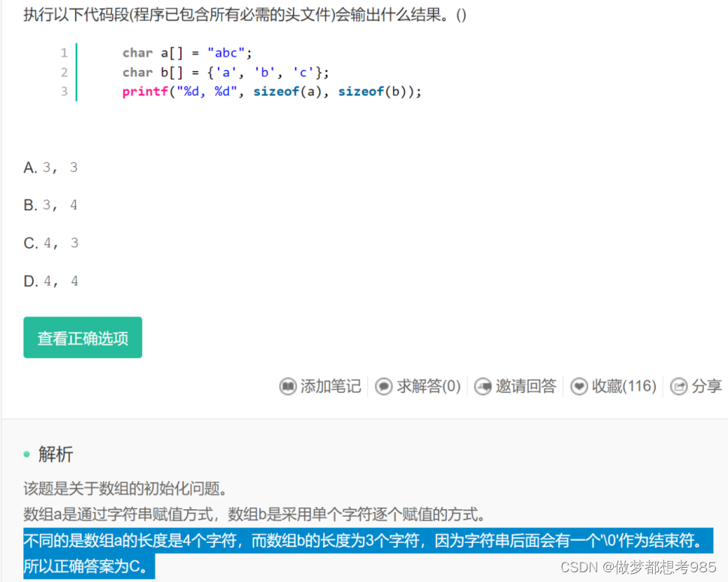Select answer option C. 4, 3
The image size is (728, 582).
(x=51, y=243)
